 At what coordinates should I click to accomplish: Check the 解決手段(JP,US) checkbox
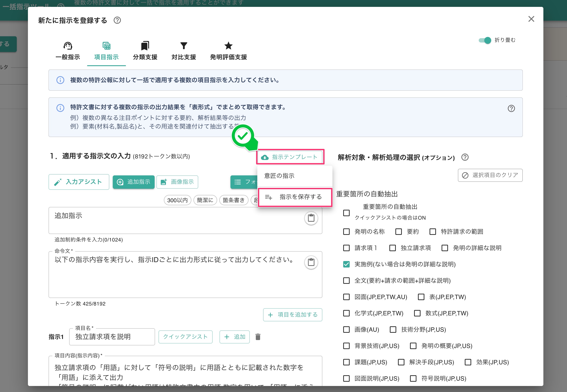[x=401, y=362]
